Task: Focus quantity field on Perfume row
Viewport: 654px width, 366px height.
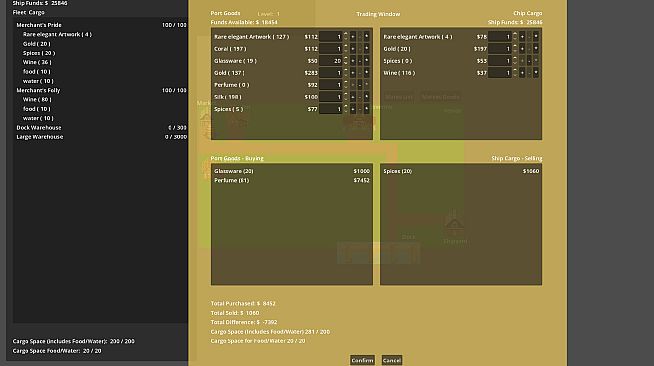Action: click(331, 85)
